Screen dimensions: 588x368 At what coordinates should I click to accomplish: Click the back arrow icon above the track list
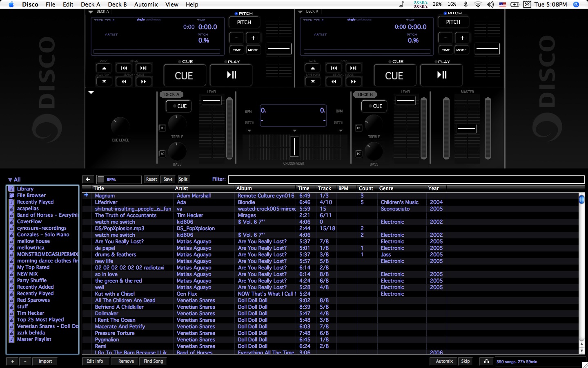(88, 179)
